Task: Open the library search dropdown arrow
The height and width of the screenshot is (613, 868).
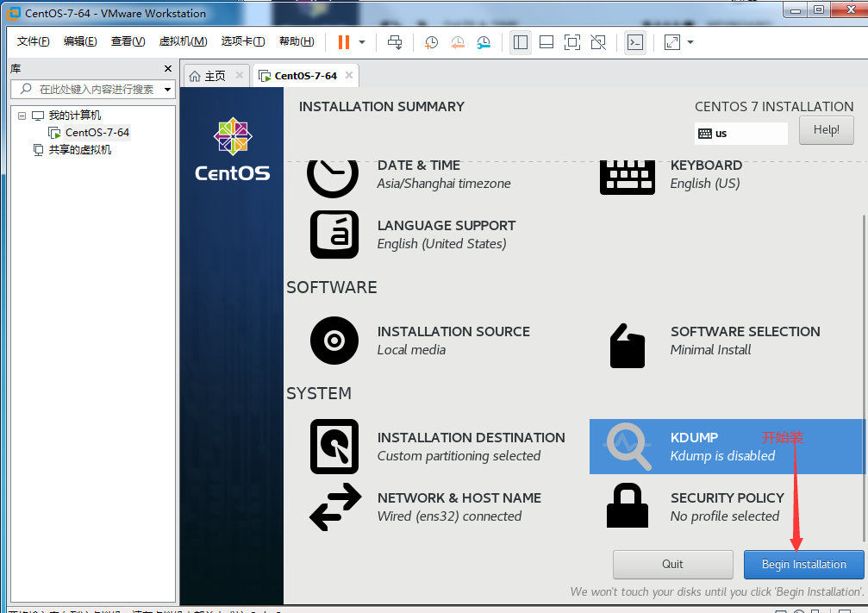Action: (x=167, y=89)
